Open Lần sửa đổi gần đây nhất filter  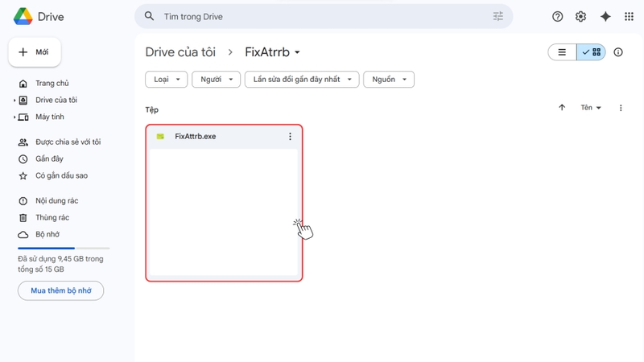click(302, 79)
